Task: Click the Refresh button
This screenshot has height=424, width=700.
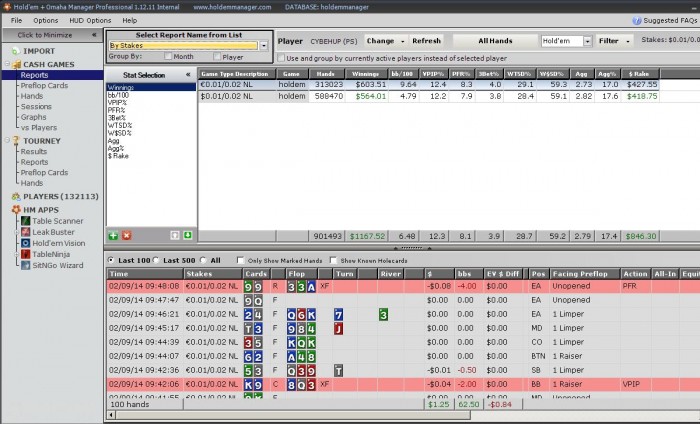Action: 426,41
